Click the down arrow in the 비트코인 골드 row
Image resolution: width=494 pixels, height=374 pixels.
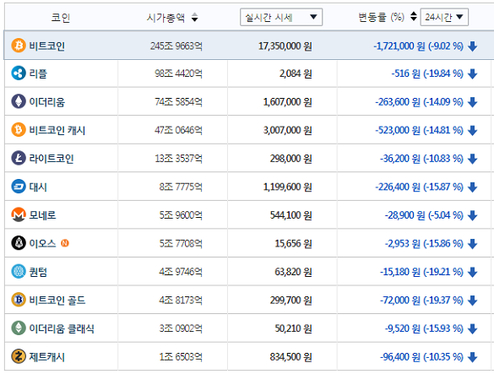click(x=473, y=300)
